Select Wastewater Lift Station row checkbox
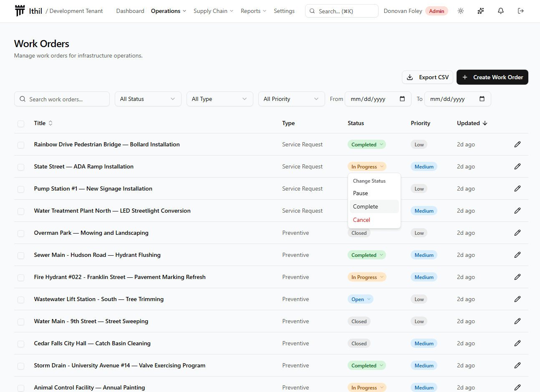Screen dimensions: 540x392 click(21, 299)
